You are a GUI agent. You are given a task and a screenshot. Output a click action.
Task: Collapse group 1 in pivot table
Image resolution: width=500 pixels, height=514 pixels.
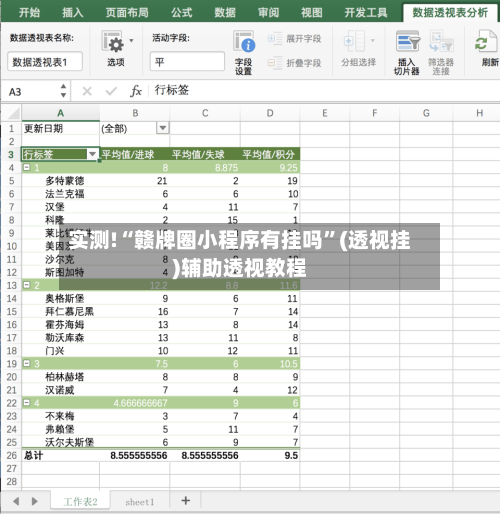pyautogui.click(x=27, y=167)
